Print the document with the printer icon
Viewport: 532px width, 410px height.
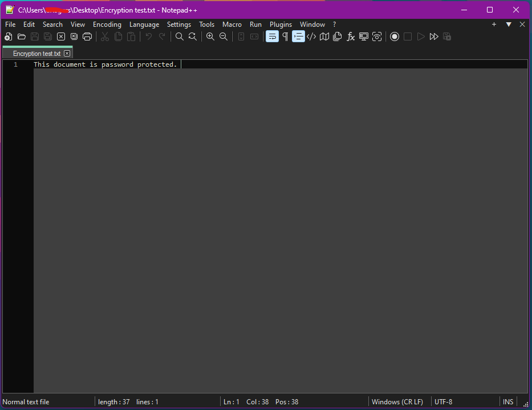[x=87, y=36]
